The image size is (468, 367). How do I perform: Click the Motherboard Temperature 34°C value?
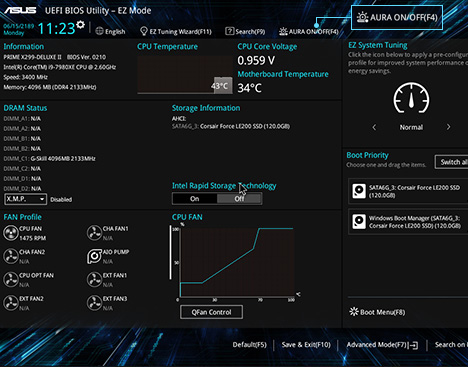[x=249, y=88]
